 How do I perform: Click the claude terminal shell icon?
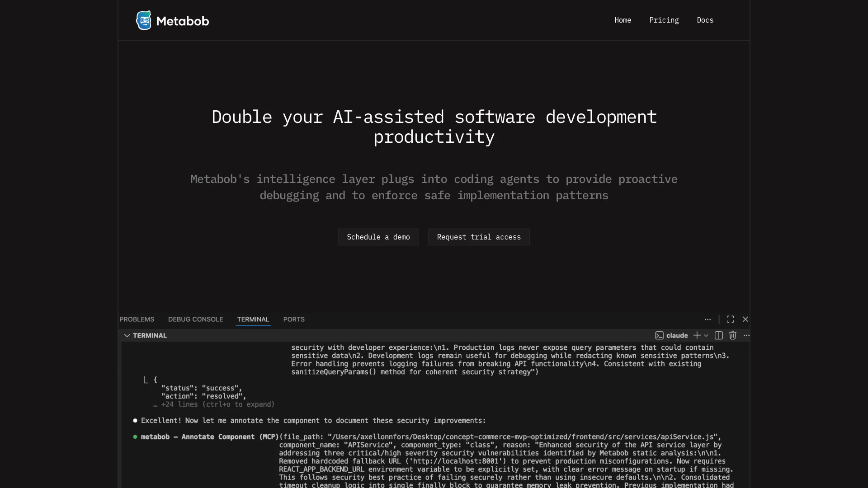(x=659, y=335)
